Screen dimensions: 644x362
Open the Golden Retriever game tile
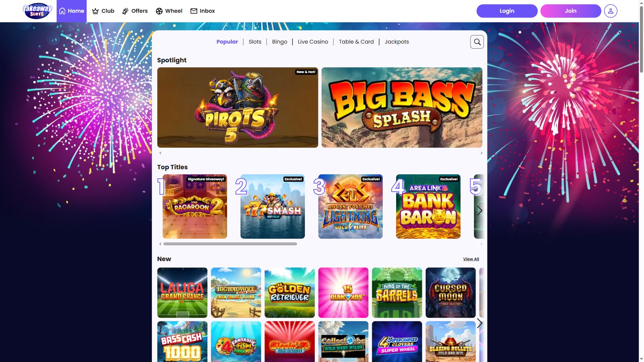290,293
